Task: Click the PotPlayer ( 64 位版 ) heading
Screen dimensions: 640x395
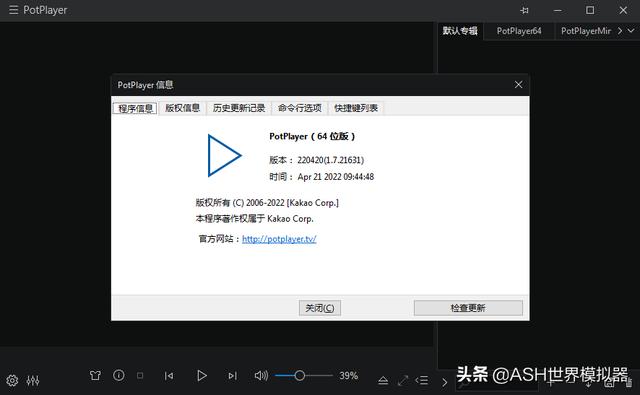Action: [x=312, y=136]
